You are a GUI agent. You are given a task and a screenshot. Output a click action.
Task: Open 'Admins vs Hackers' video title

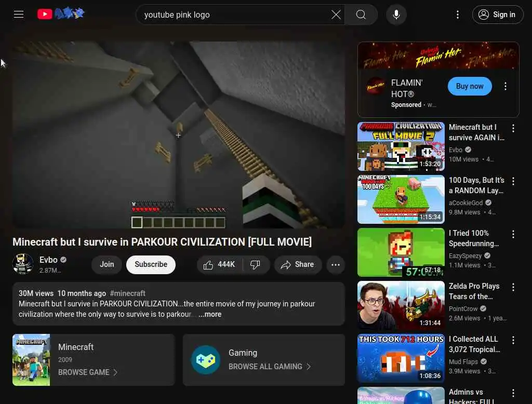pyautogui.click(x=471, y=396)
